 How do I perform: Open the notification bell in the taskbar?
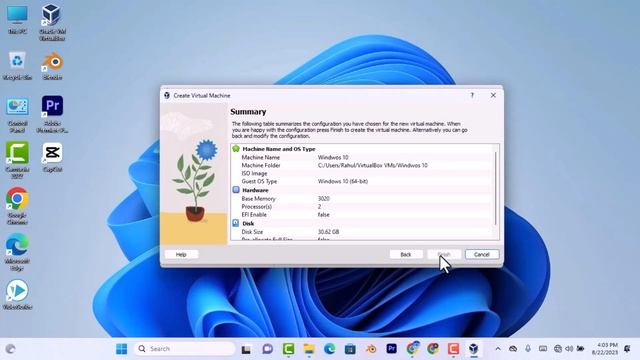pyautogui.click(x=627, y=349)
